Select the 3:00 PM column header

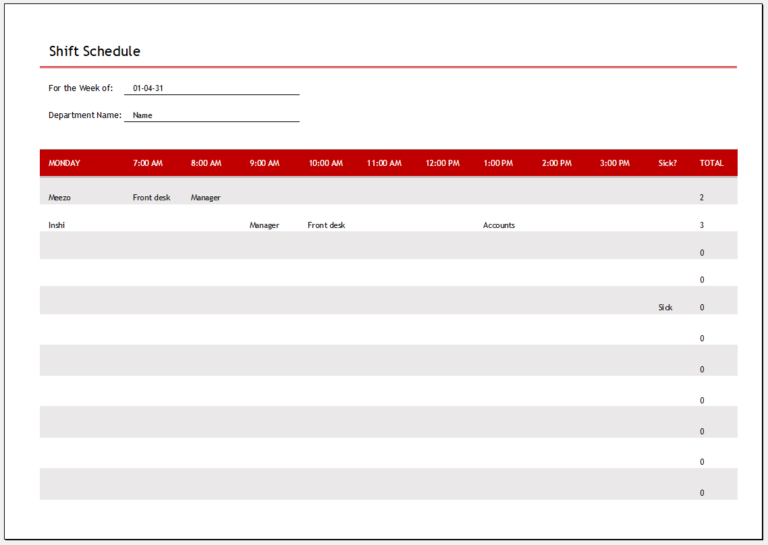coord(615,163)
